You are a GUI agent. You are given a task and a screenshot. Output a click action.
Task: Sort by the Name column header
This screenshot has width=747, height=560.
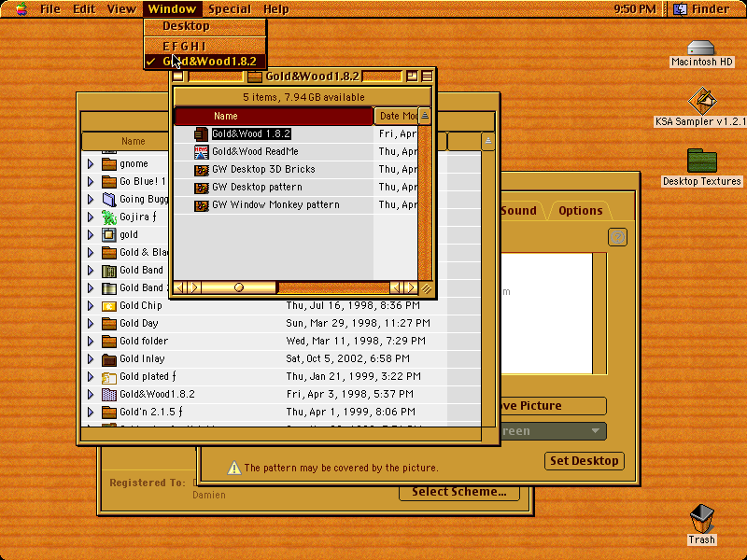(x=274, y=116)
